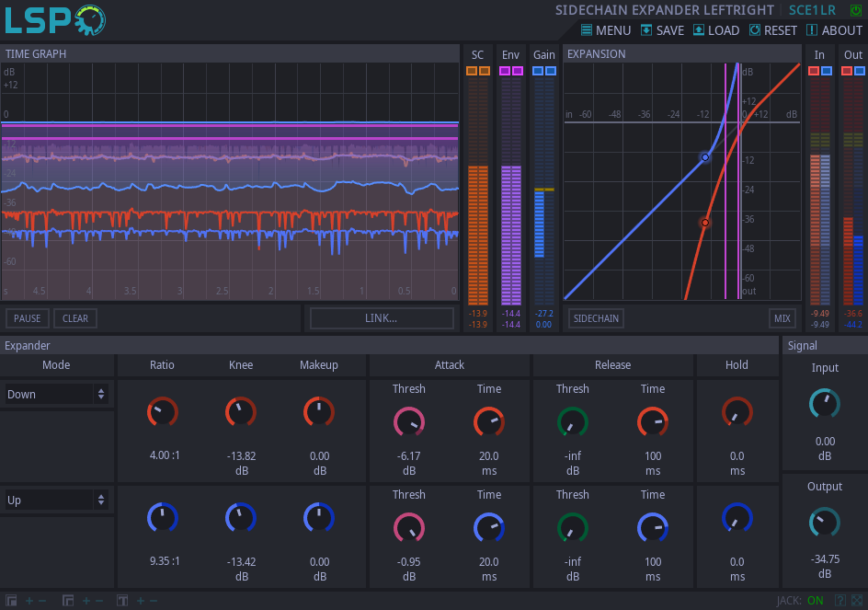868x610 pixels.
Task: Toggle the blue Out meter channel square
Action: pyautogui.click(x=860, y=71)
